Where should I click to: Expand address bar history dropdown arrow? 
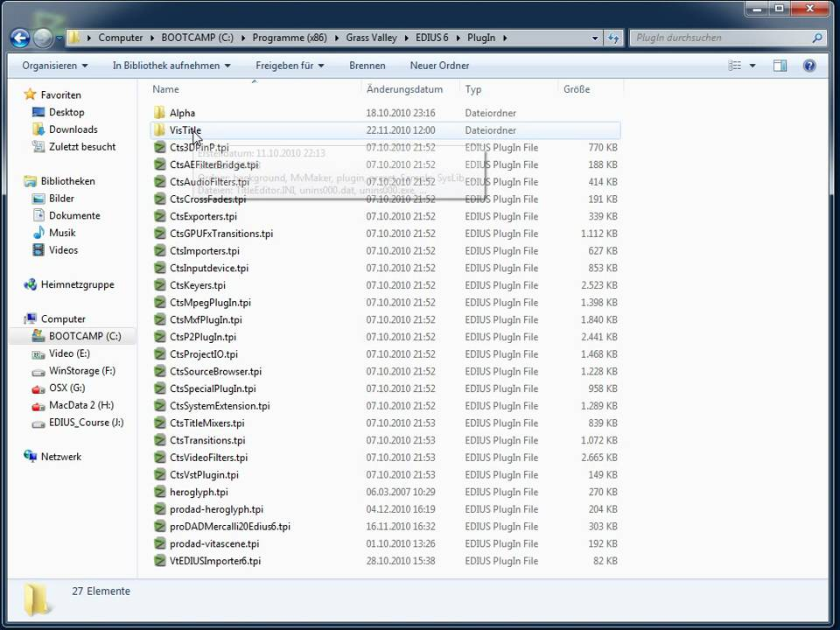[x=595, y=38]
